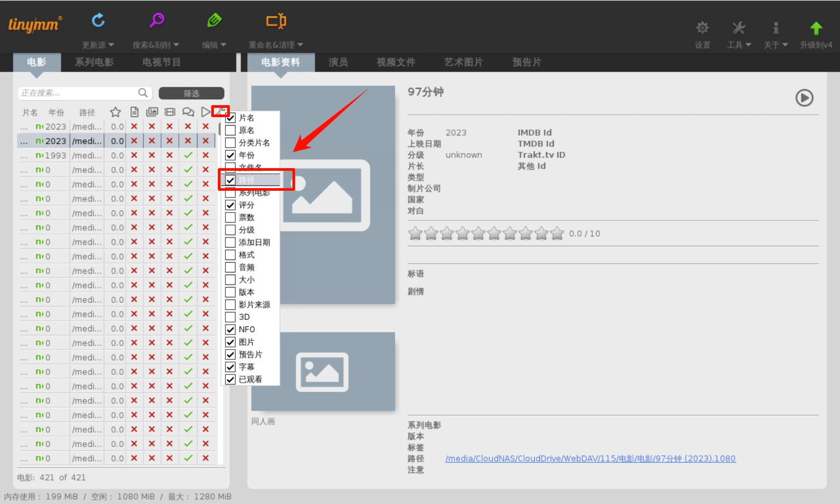Expand the 更新源 dropdown arrow
The width and height of the screenshot is (840, 504).
point(111,45)
